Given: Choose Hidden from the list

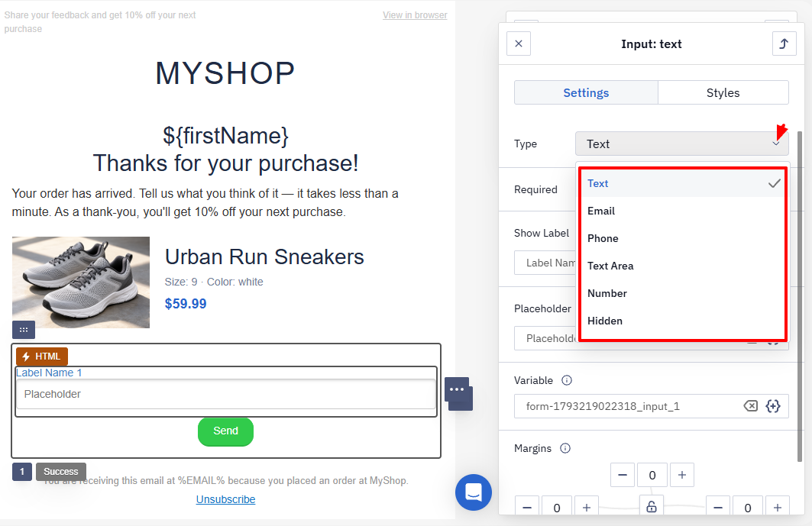Looking at the screenshot, I should click(683, 321).
